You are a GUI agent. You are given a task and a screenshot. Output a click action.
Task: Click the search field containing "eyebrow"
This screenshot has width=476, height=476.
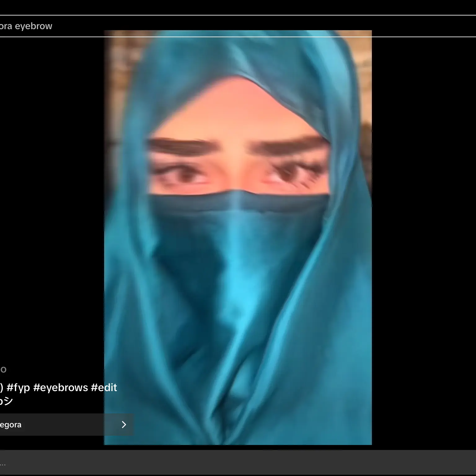click(x=238, y=26)
